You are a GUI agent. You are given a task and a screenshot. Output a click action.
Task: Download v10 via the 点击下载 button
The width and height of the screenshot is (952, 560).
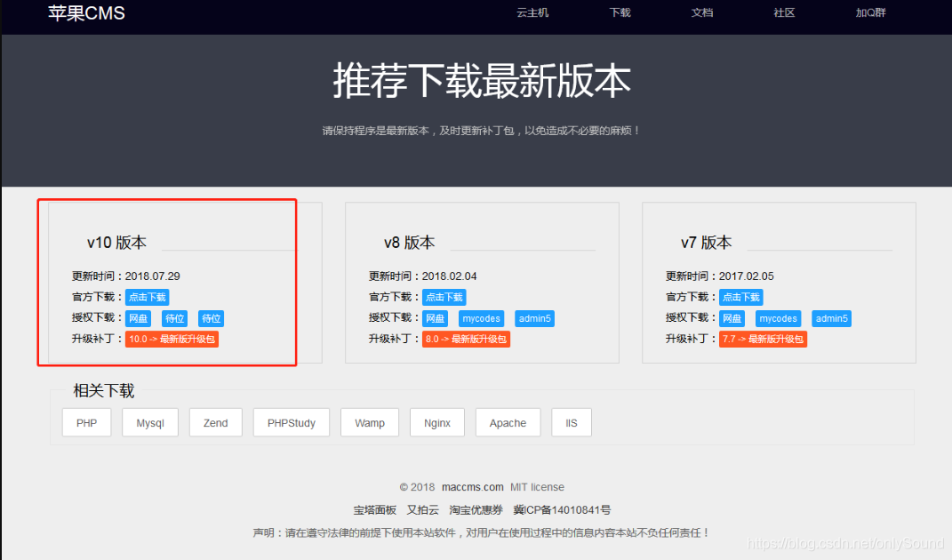pos(147,297)
